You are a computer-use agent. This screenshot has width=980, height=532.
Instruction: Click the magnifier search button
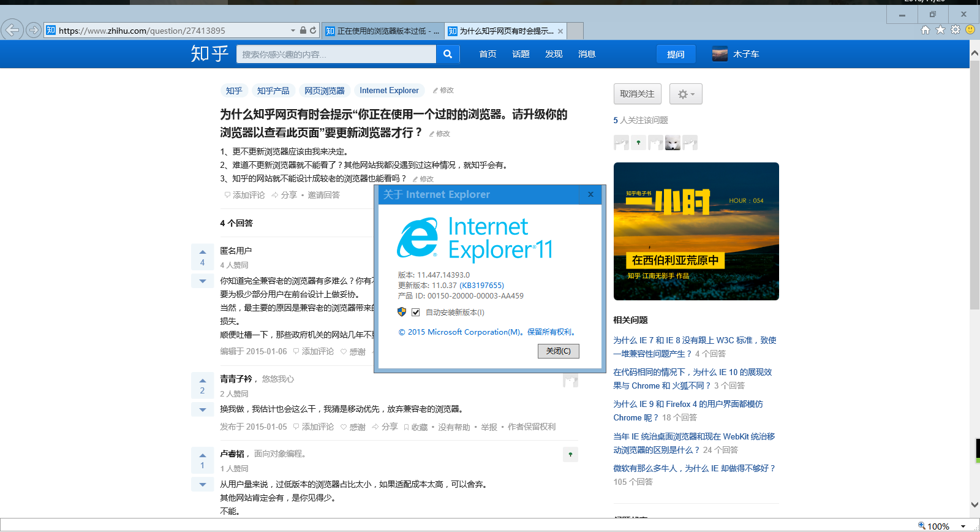point(448,54)
